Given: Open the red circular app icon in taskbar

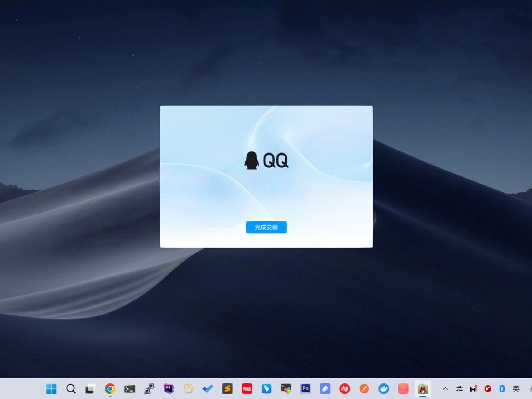Looking at the screenshot, I should (x=345, y=389).
